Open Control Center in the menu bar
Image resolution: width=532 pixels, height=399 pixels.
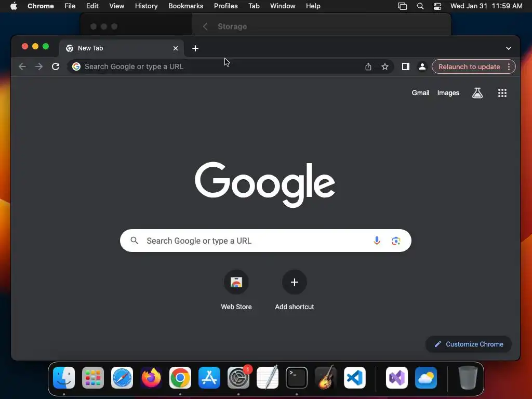[437, 6]
